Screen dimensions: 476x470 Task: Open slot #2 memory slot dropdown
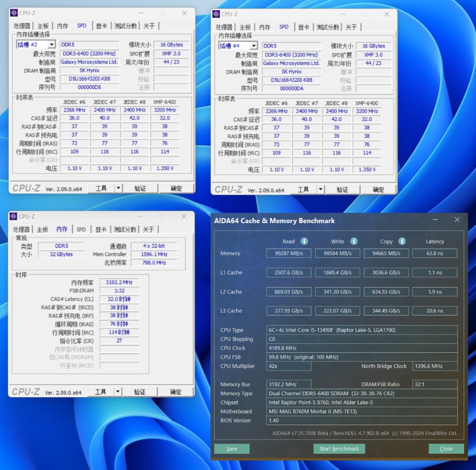pyautogui.click(x=52, y=45)
